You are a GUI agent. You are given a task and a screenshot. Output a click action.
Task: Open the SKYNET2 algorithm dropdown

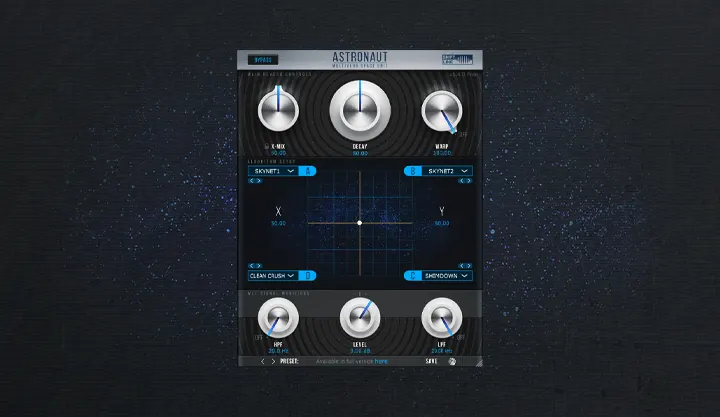click(446, 171)
